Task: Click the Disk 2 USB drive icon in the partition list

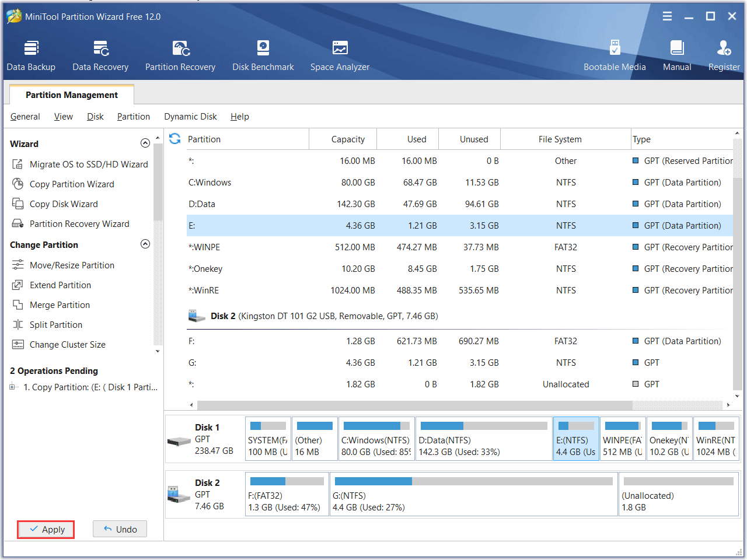Action: [197, 316]
